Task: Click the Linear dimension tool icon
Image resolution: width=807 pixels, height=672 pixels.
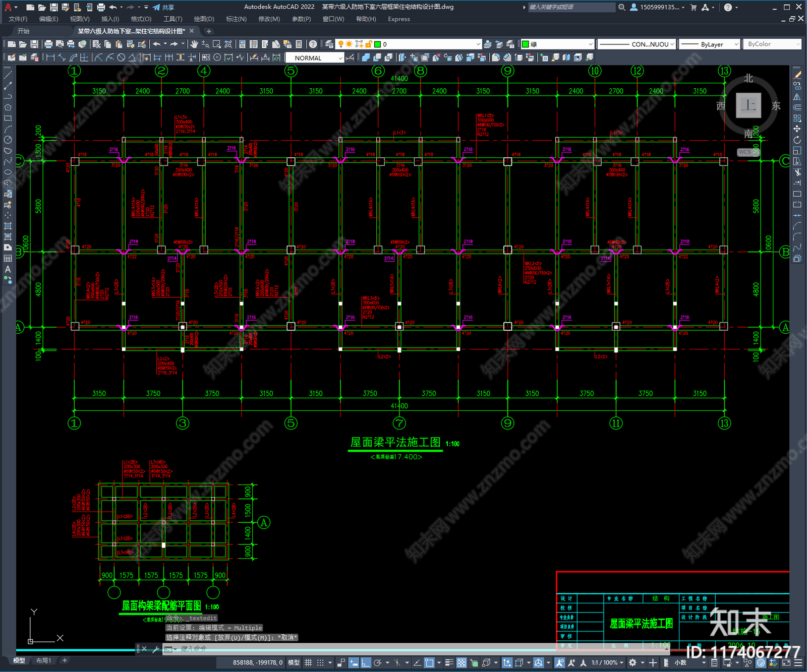Action: coord(50,57)
